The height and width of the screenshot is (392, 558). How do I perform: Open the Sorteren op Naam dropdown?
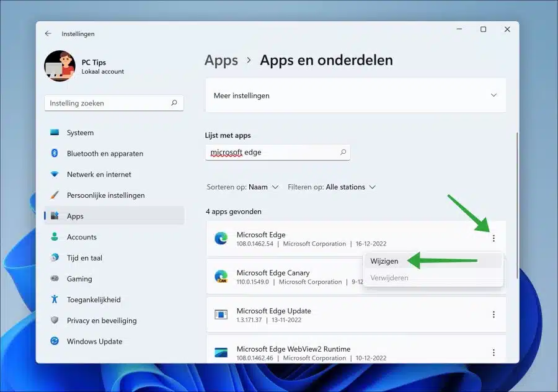[242, 187]
